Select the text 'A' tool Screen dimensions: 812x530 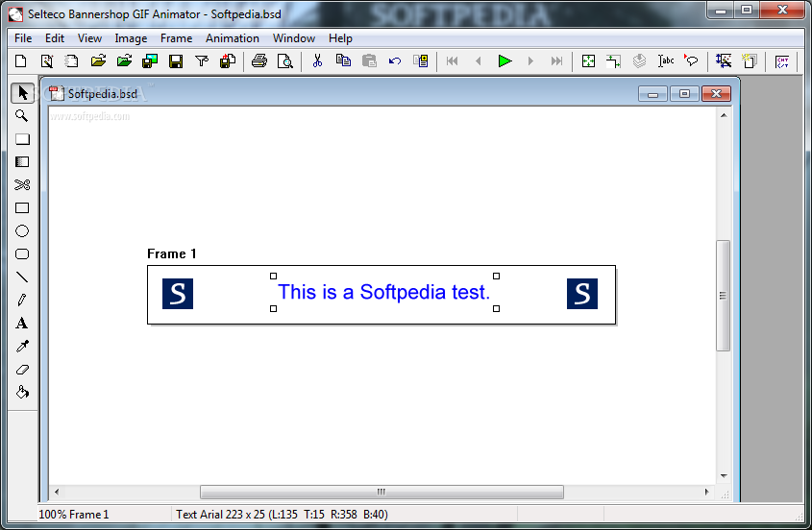click(22, 323)
